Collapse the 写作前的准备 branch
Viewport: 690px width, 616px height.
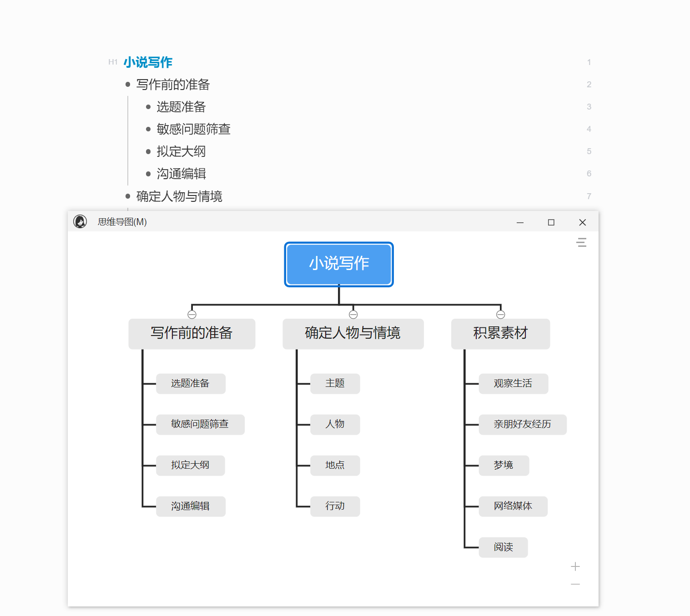[192, 315]
